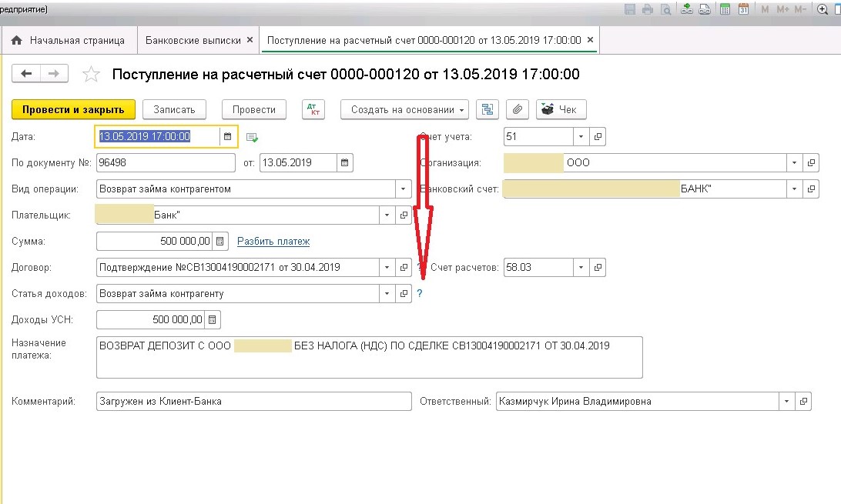Click the M- memory button
The image size is (841, 504).
[x=800, y=9]
